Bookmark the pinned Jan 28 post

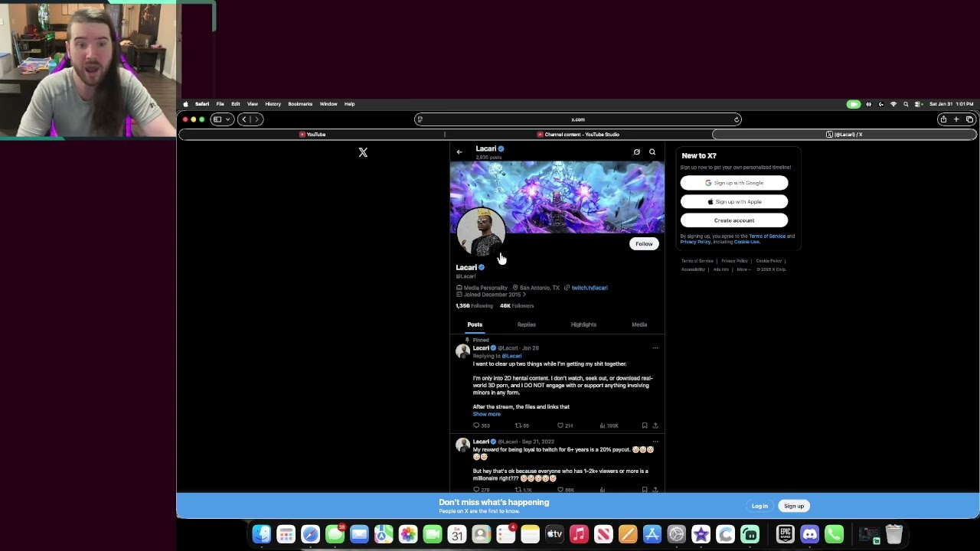tap(645, 425)
